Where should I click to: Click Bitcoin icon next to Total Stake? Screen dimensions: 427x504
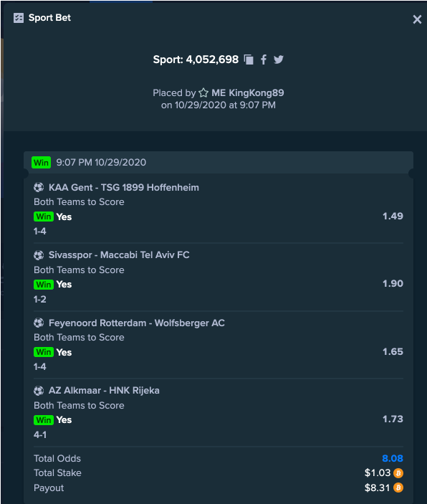pyautogui.click(x=398, y=473)
